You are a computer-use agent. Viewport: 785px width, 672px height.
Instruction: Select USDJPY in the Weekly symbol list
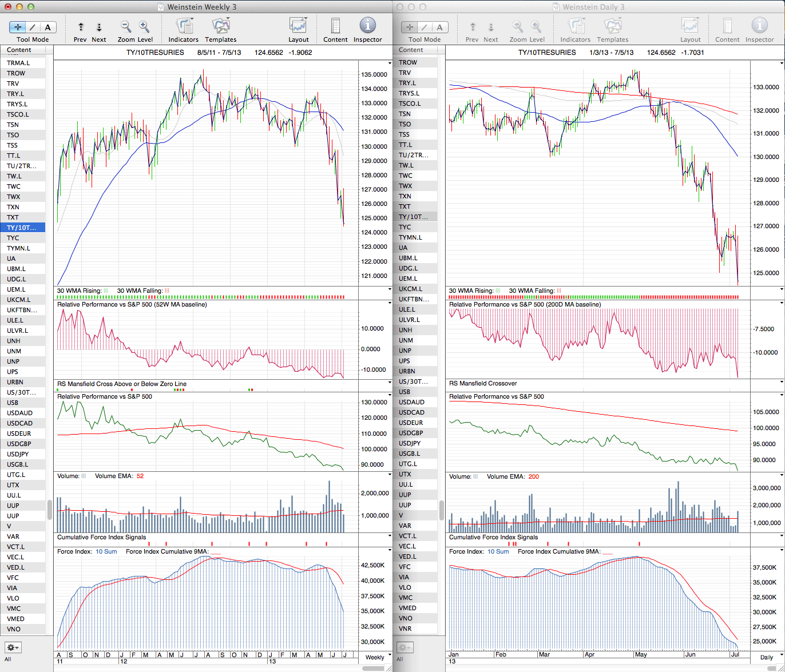[x=22, y=454]
